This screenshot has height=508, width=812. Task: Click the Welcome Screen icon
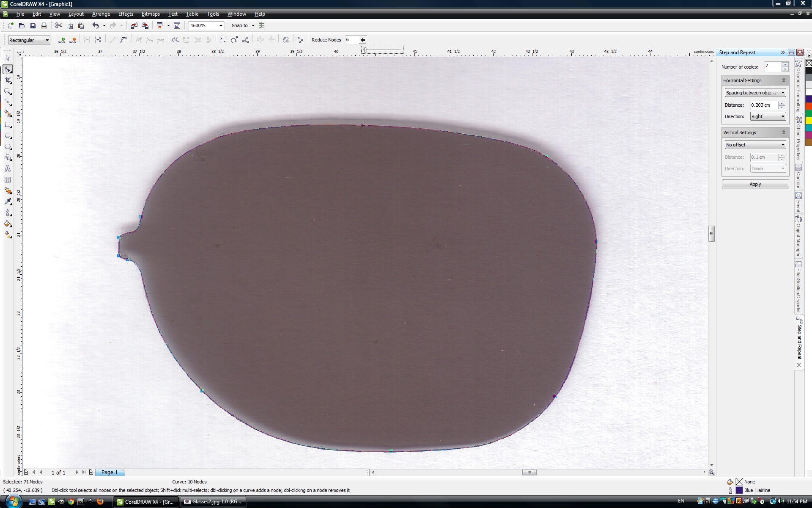177,26
